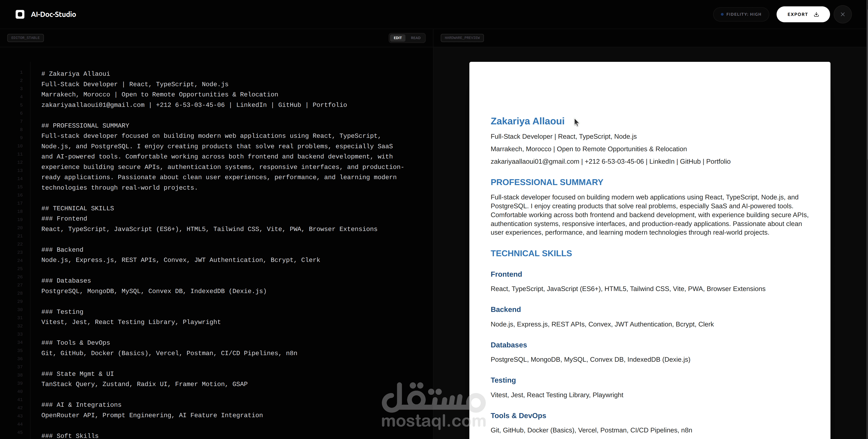The height and width of the screenshot is (439, 868).
Task: Click the preview line starting 'PostgreSQL, MongoDB, MySQL'
Action: coord(590,359)
